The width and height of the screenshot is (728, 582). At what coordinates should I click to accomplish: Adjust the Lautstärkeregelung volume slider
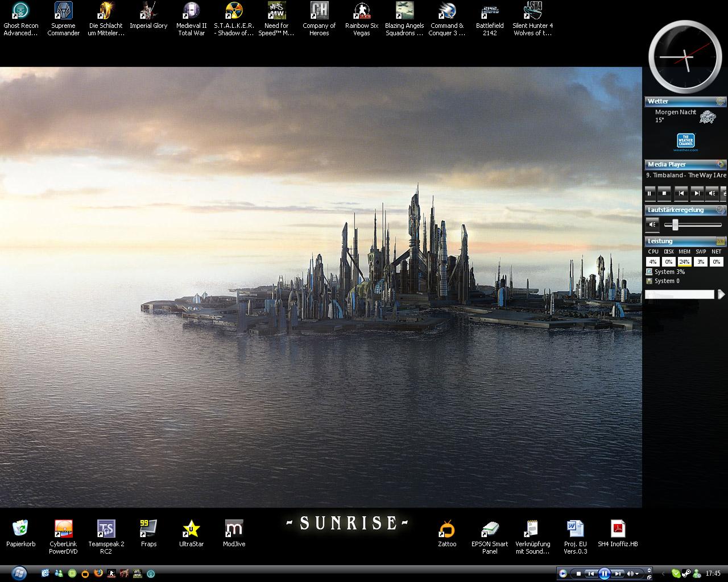[x=675, y=225]
